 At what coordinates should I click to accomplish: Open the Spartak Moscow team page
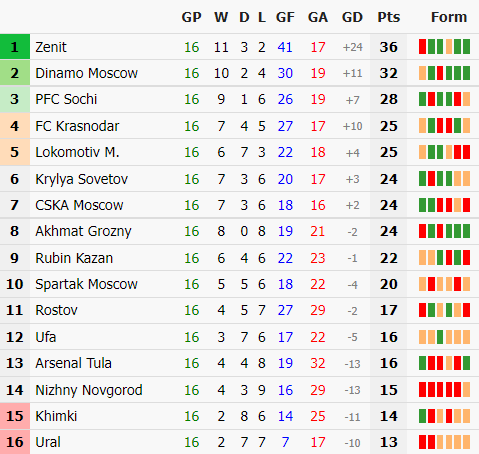tap(86, 284)
